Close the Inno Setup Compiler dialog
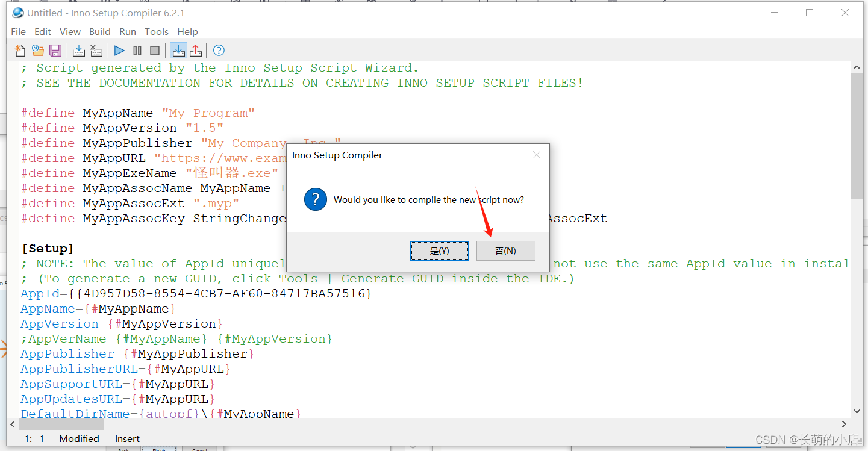This screenshot has width=868, height=451. 537,155
